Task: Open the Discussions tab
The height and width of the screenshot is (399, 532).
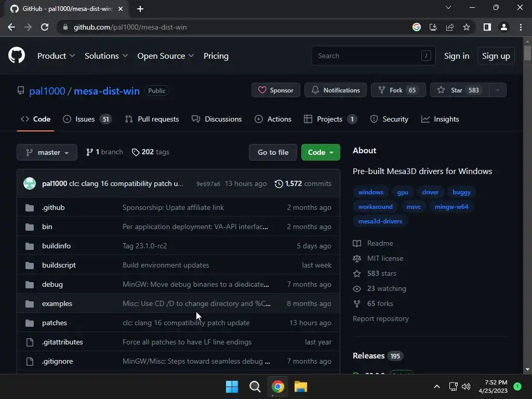Action: pyautogui.click(x=217, y=119)
